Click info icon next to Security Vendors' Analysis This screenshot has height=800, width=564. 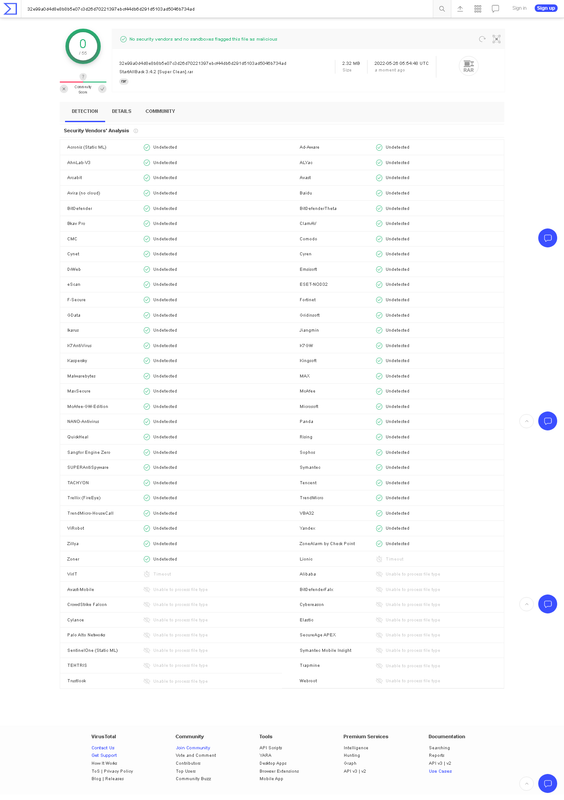136,131
